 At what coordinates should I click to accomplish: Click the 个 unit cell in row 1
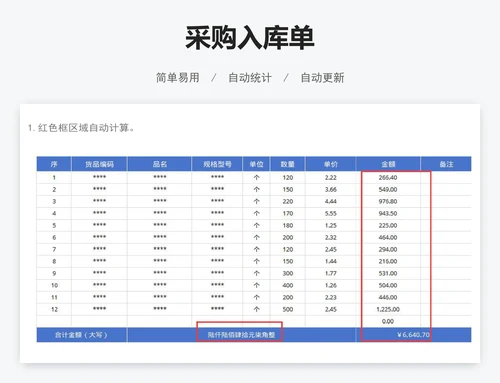(x=256, y=177)
